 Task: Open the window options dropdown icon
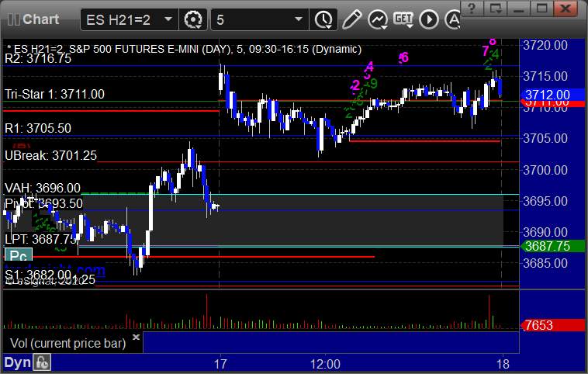click(496, 8)
